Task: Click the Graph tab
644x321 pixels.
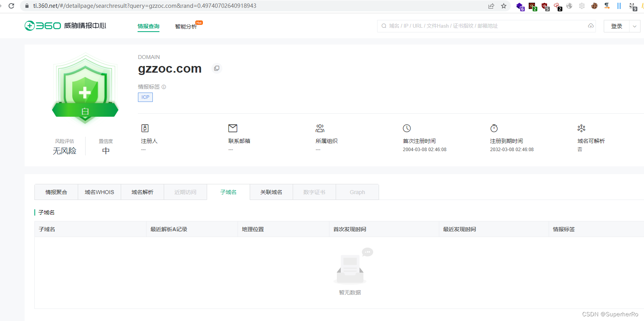Action: pyautogui.click(x=357, y=192)
